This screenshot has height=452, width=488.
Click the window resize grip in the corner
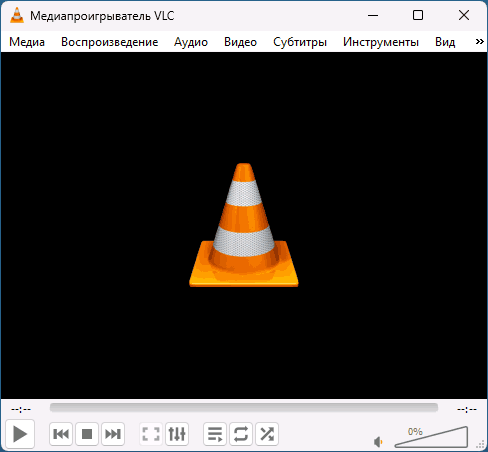481,444
